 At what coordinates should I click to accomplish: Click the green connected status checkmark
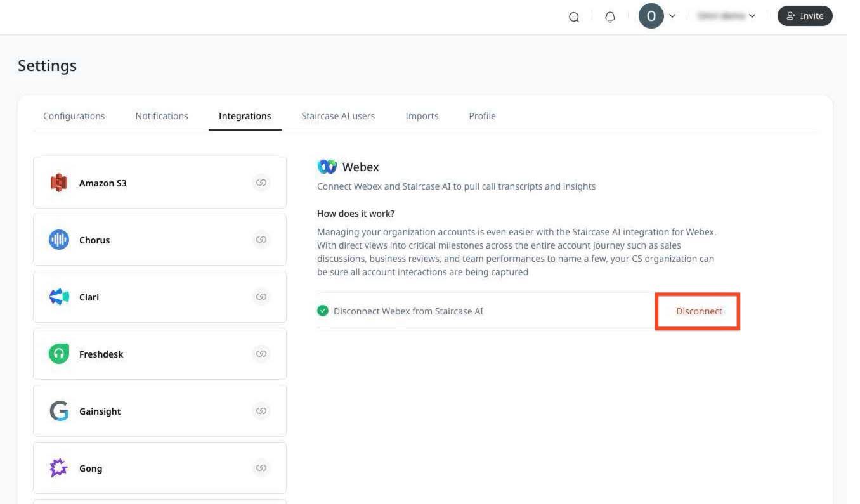coord(323,311)
